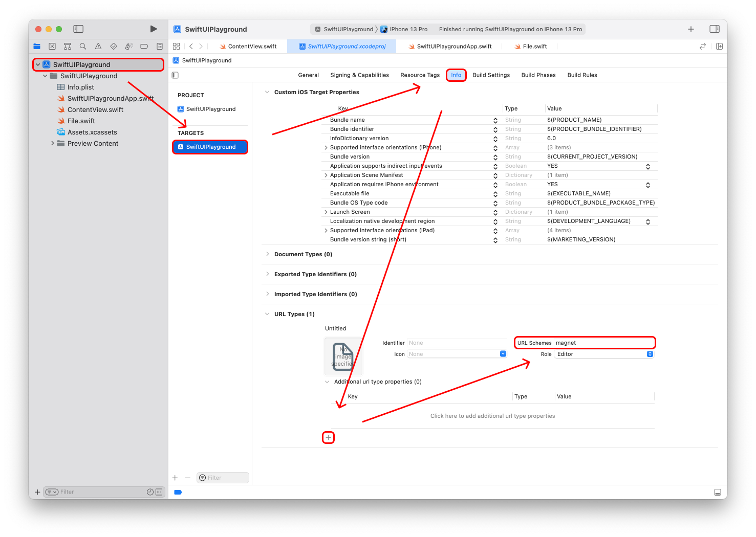Expand Launch Screen row
The width and height of the screenshot is (756, 537).
point(326,212)
